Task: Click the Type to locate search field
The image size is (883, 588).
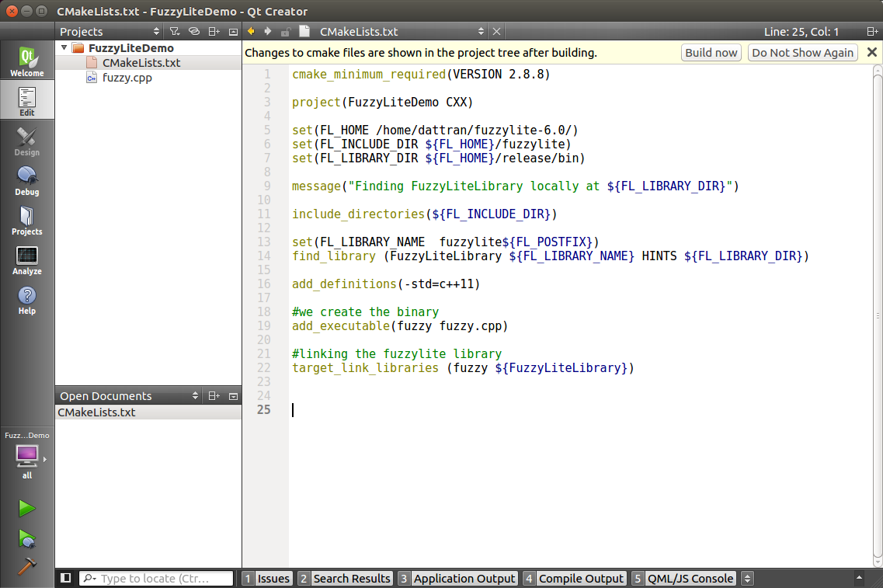Action: [x=156, y=579]
